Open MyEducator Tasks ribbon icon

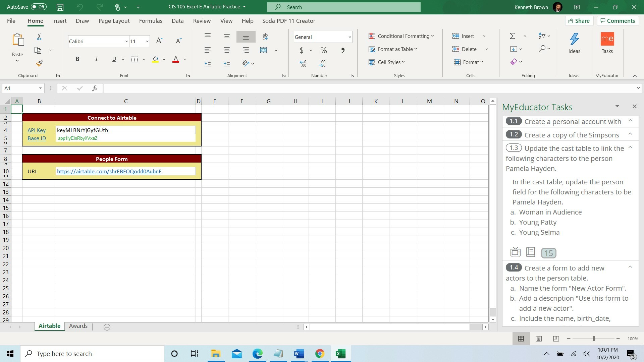pyautogui.click(x=607, y=39)
